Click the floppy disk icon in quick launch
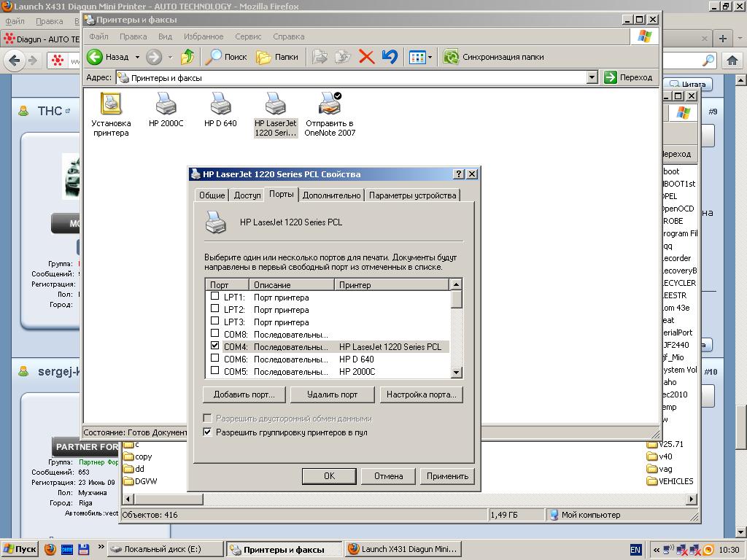Screen dimensions: 747x560 pos(83,550)
